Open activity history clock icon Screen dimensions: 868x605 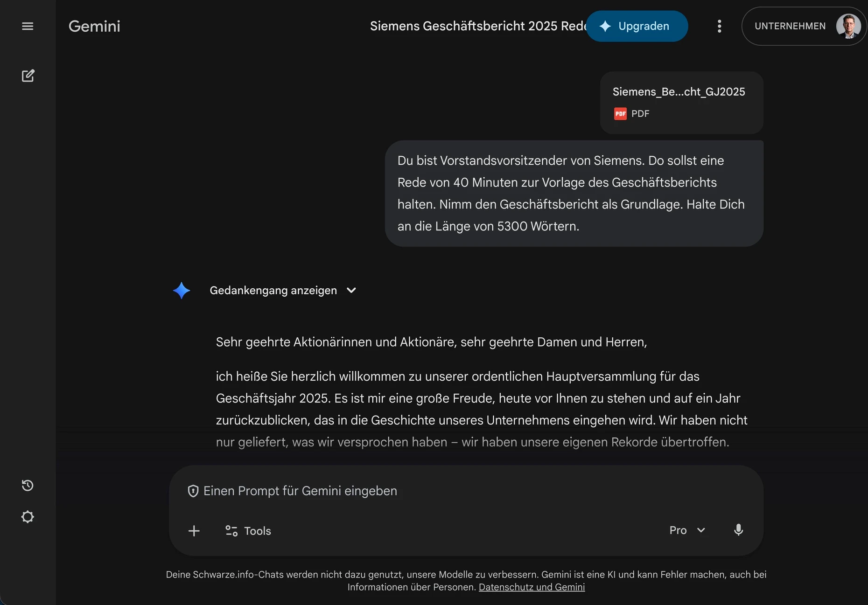tap(28, 485)
